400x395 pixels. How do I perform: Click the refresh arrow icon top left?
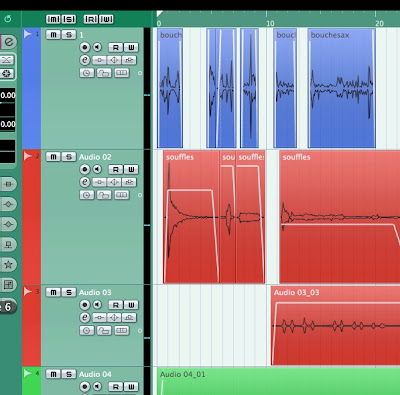[7, 19]
